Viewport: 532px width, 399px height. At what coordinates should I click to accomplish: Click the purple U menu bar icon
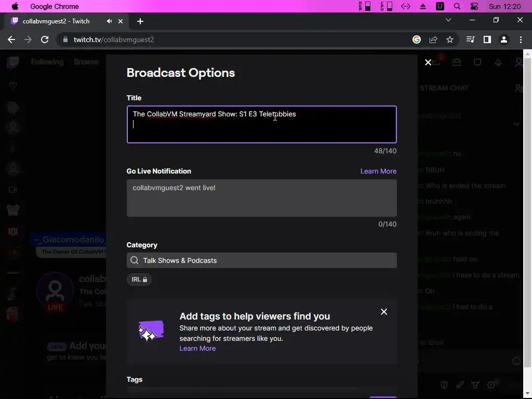[440, 6]
